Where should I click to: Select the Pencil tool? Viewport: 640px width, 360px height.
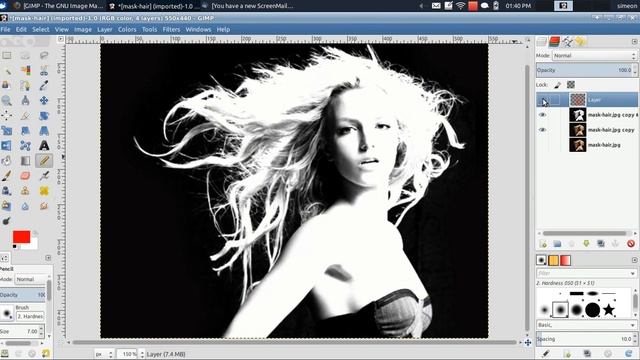coord(44,160)
